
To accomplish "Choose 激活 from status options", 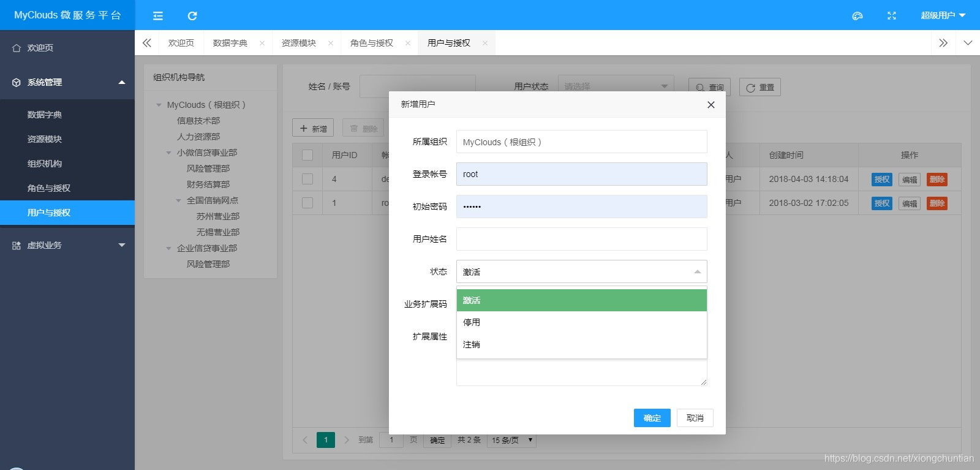I will pos(582,300).
